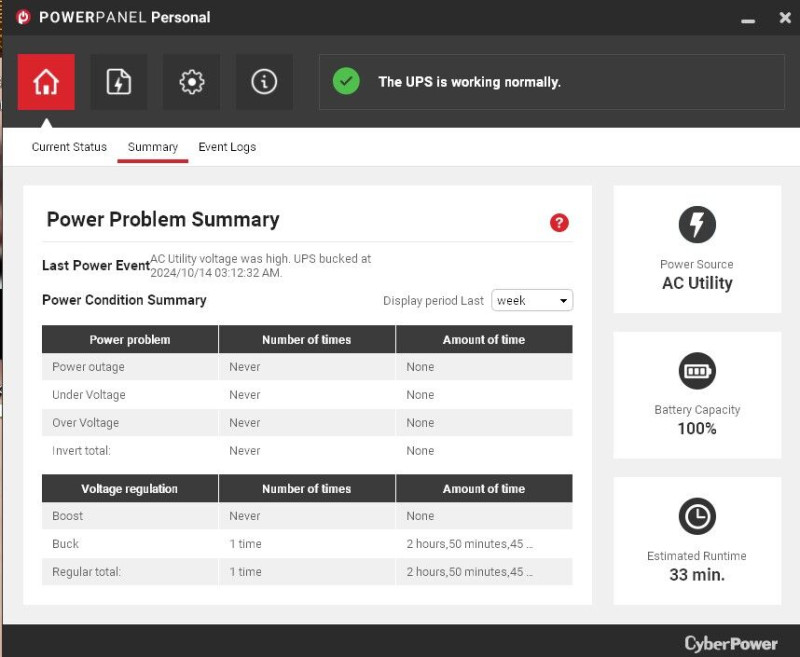Open the Event Logs tab
The height and width of the screenshot is (657, 800).
point(227,147)
